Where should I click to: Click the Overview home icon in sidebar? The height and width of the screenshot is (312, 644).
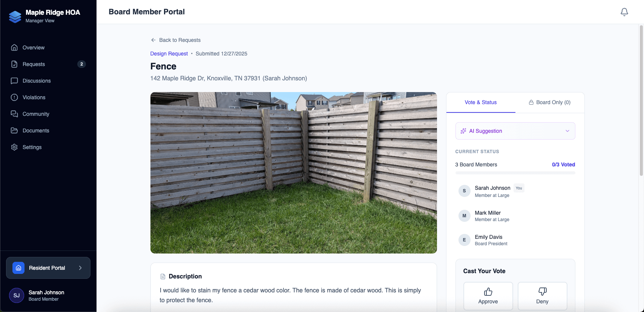(x=14, y=48)
